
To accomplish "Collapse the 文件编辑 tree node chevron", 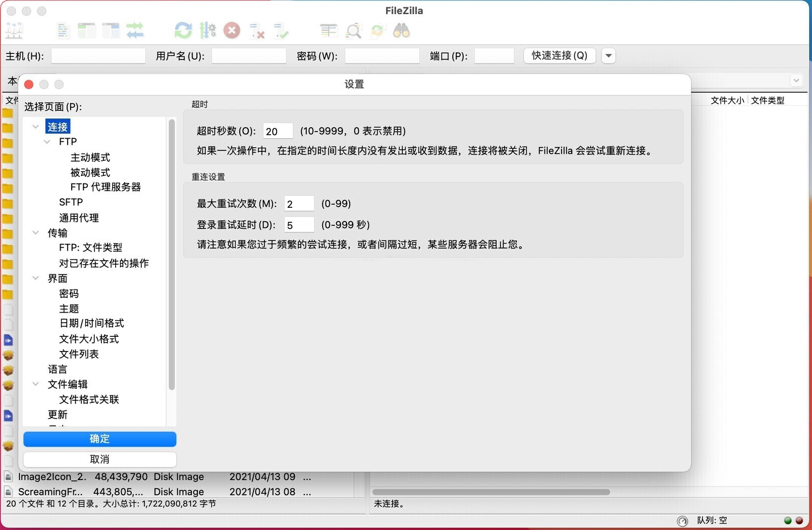I will (36, 384).
